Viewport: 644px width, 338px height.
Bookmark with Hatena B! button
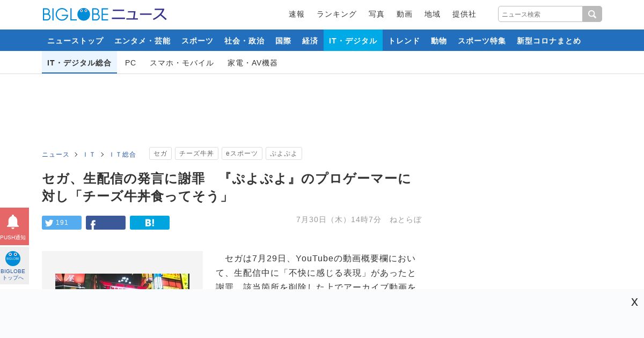150,223
